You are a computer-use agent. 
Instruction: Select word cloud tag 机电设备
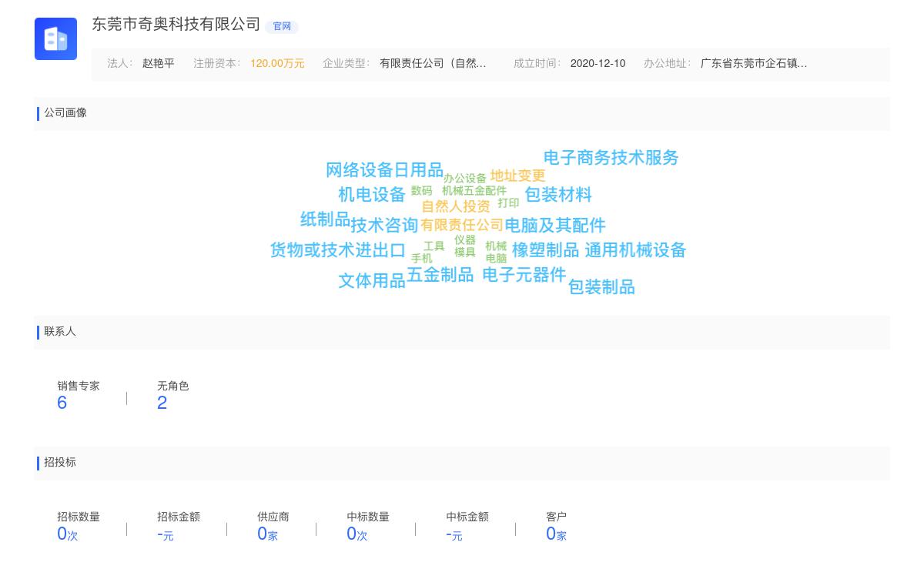[x=372, y=195]
